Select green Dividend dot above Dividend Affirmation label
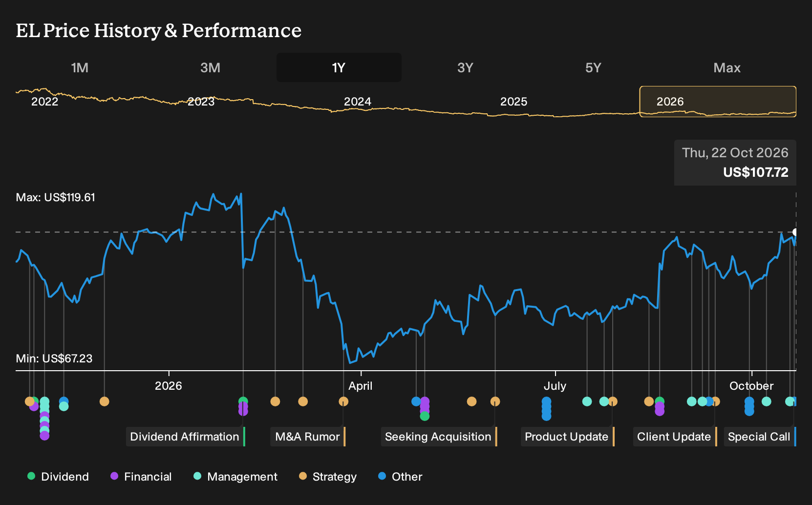812x505 pixels. coord(243,401)
